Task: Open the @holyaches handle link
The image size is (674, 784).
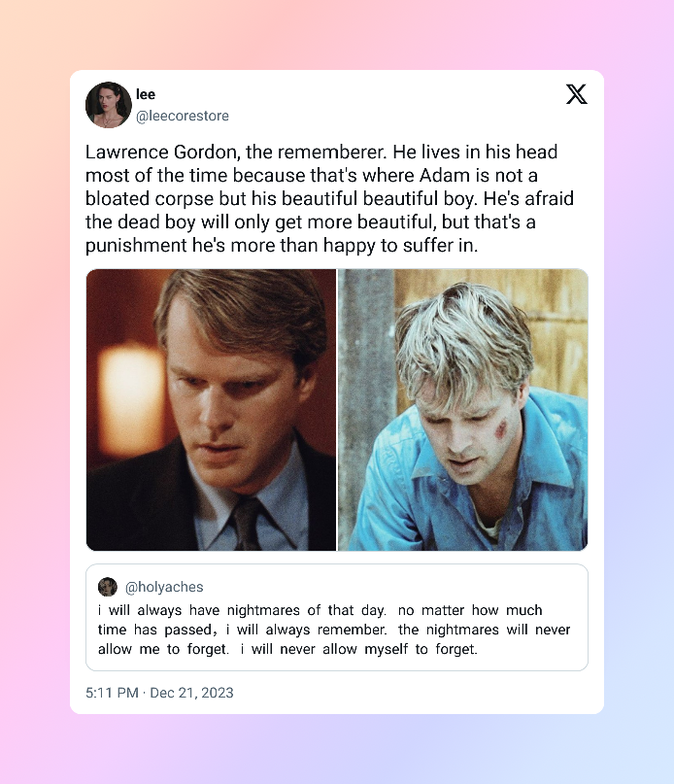Action: pos(164,587)
